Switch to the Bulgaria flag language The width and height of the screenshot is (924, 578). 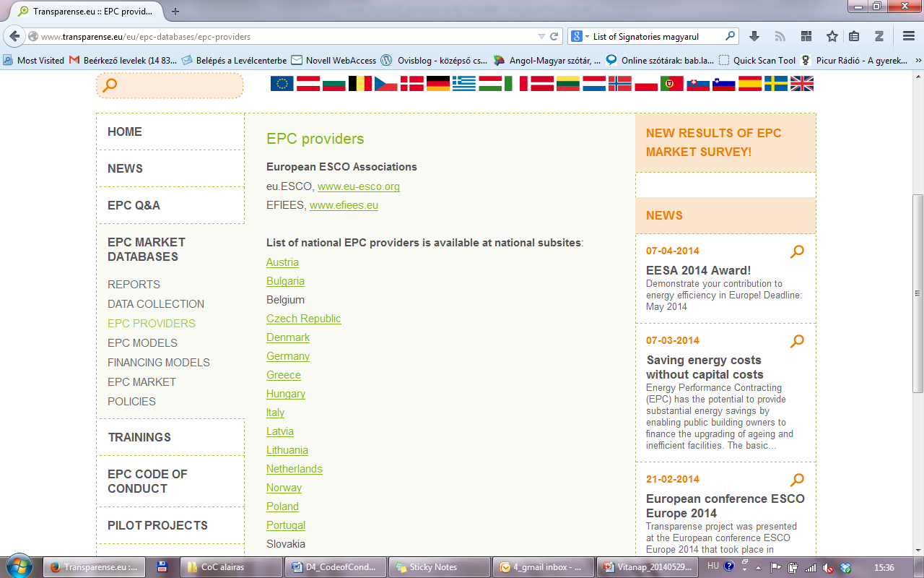coord(334,84)
